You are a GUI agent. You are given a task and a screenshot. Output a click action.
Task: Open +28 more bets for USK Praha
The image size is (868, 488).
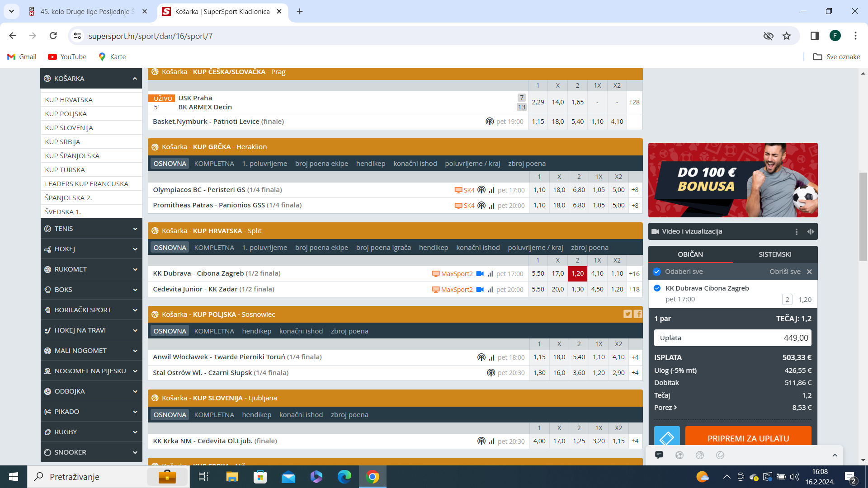tap(634, 102)
